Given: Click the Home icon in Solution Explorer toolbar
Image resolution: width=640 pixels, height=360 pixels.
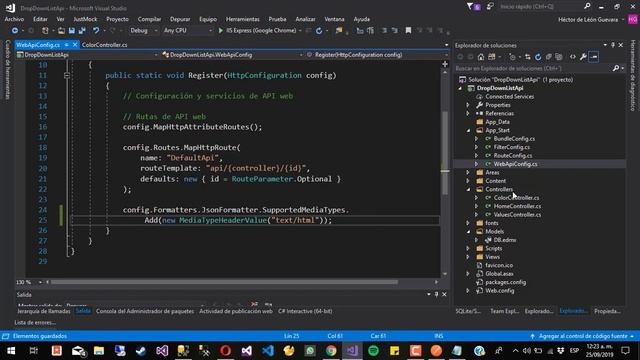Looking at the screenshot, I should click(x=481, y=57).
